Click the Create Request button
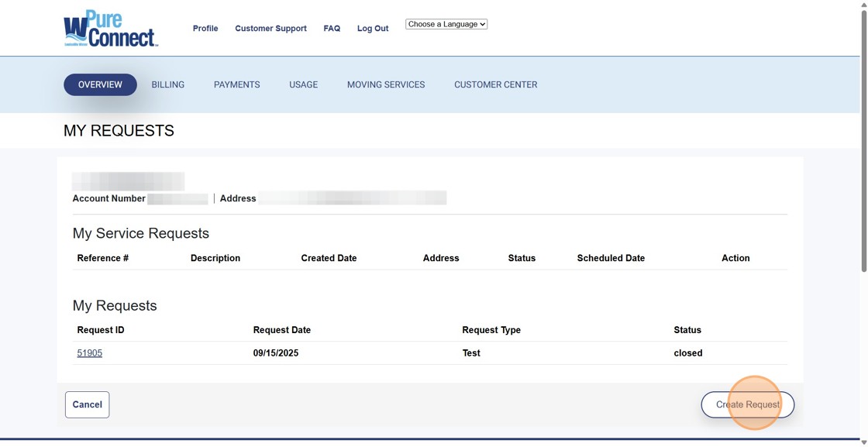The height and width of the screenshot is (447, 868). click(x=747, y=404)
